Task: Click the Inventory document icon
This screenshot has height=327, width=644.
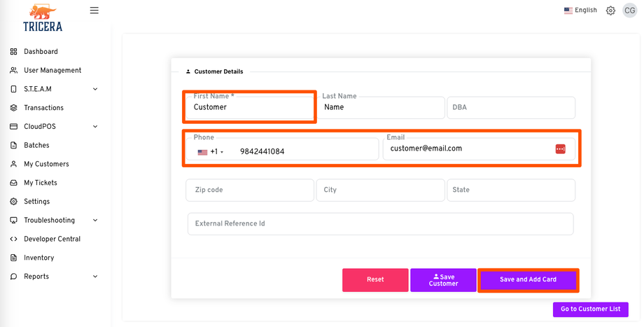Action: (14, 258)
